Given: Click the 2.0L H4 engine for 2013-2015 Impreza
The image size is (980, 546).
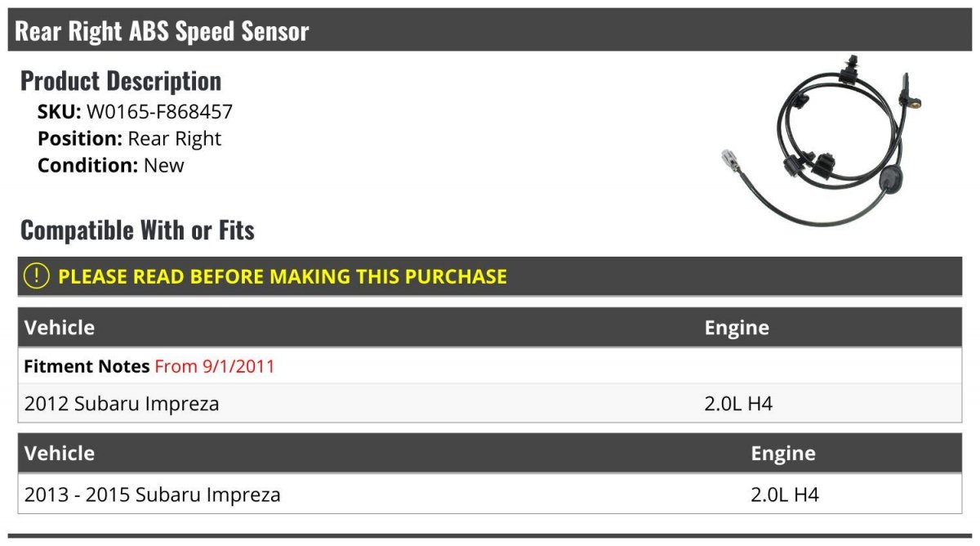Looking at the screenshot, I should [785, 495].
